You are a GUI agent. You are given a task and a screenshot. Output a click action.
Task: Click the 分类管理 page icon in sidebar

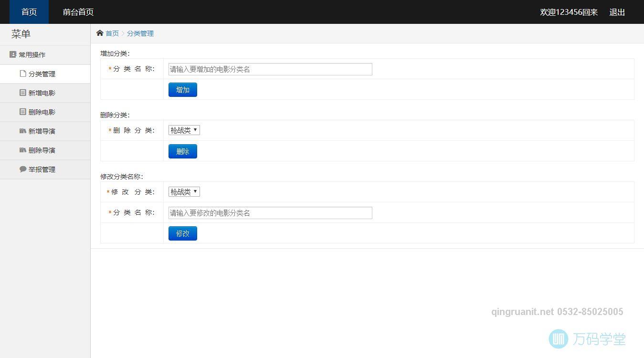coord(22,74)
